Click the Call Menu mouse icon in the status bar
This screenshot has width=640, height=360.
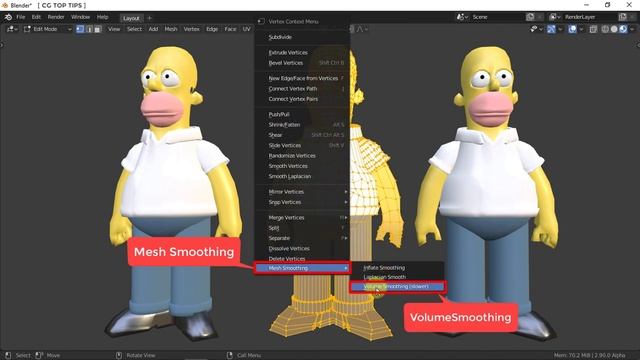(230, 355)
